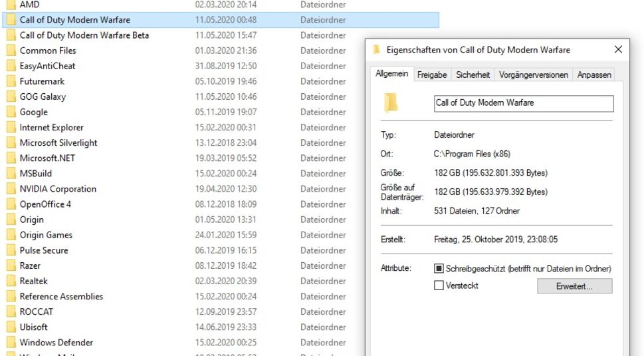Select the Ubisoft folder icon
Image resolution: width=644 pixels, height=356 pixels.
click(11, 327)
